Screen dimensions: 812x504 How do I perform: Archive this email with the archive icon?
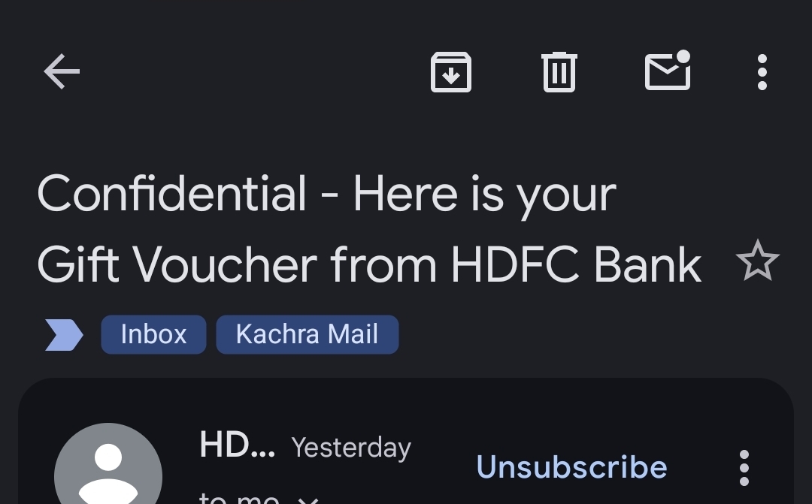coord(451,72)
